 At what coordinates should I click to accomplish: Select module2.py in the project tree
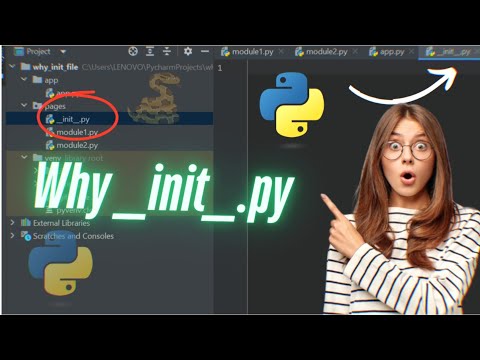coord(109,145)
